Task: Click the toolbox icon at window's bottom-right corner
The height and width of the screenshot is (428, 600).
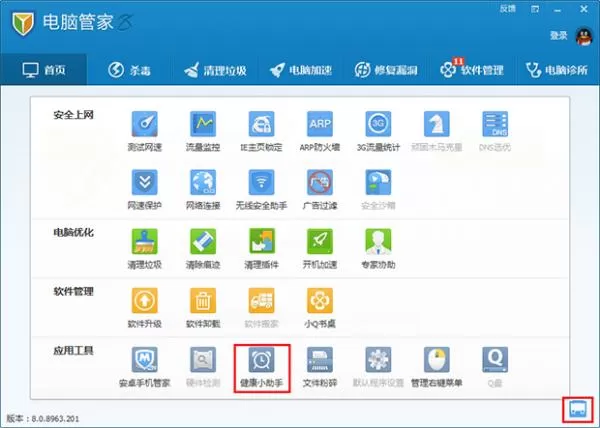Action: click(x=578, y=409)
